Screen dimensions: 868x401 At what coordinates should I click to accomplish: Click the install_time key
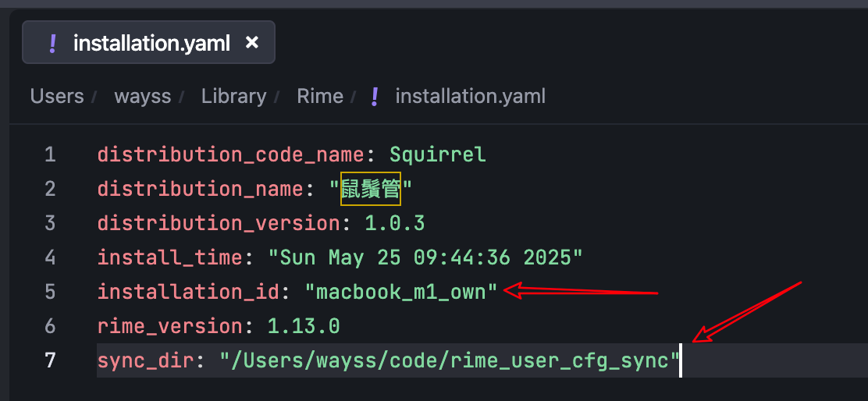pos(170,257)
